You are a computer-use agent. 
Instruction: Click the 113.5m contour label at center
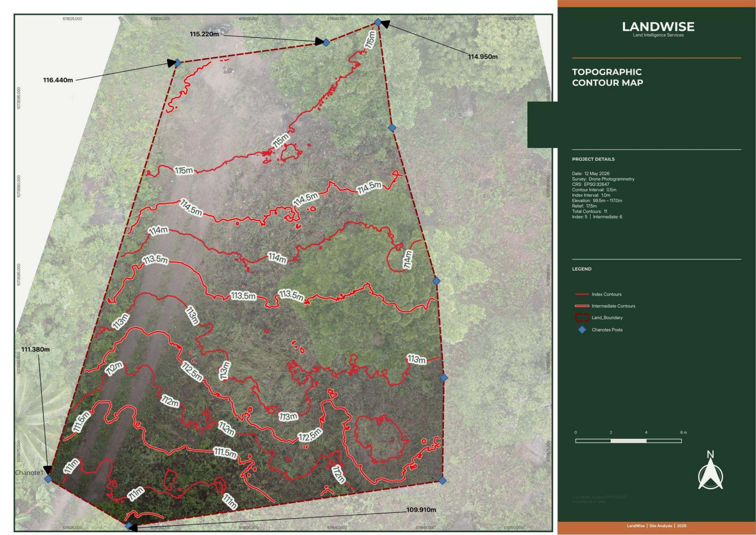[243, 296]
